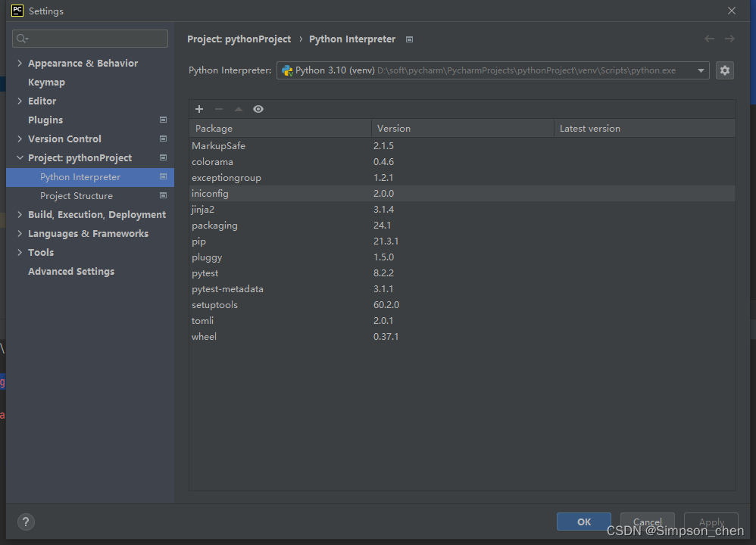Select Python Interpreter in sidebar

click(89, 177)
